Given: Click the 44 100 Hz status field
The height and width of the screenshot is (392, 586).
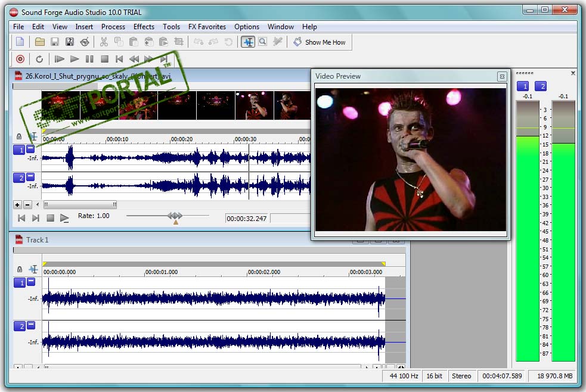Looking at the screenshot, I should coord(404,377).
